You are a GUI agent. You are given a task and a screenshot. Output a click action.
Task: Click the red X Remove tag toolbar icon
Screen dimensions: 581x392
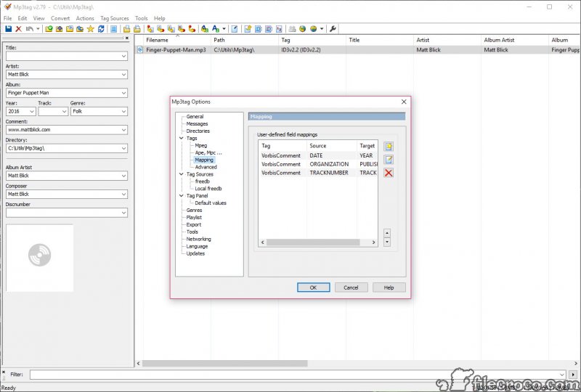coord(19,29)
